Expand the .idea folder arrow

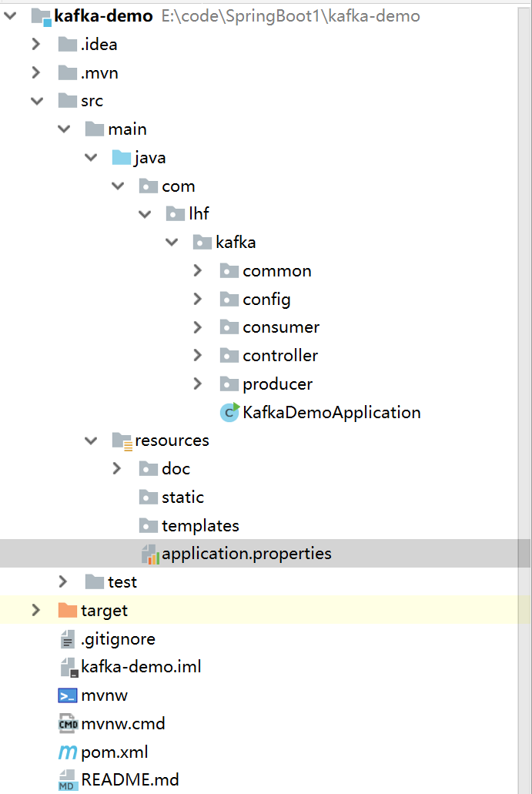(36, 44)
